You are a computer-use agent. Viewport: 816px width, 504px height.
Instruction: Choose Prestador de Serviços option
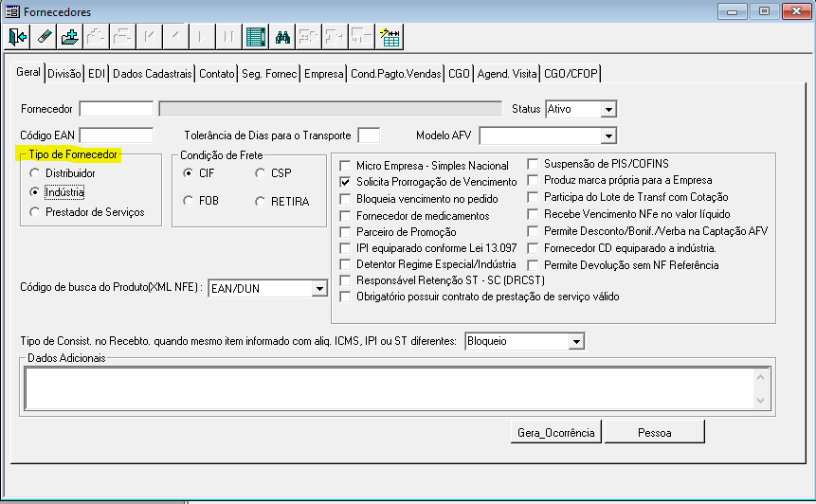click(x=35, y=212)
